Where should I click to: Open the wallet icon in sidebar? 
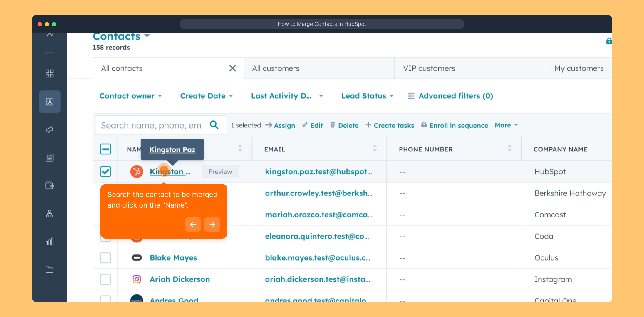[49, 186]
